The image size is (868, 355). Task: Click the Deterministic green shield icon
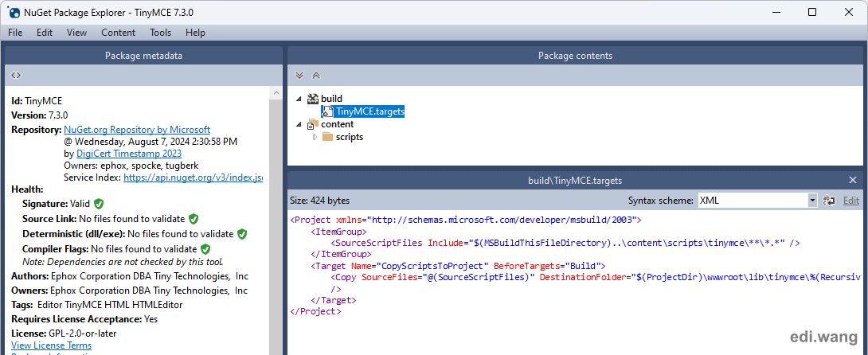pos(242,234)
